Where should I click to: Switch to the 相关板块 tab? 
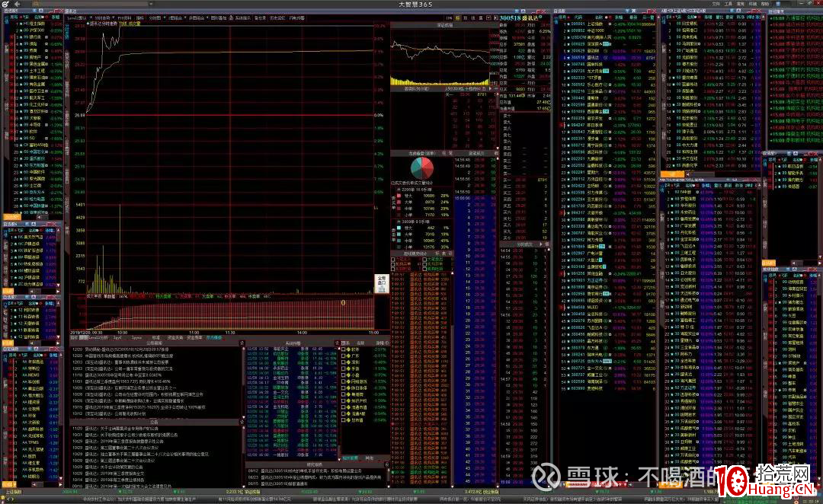click(350, 458)
